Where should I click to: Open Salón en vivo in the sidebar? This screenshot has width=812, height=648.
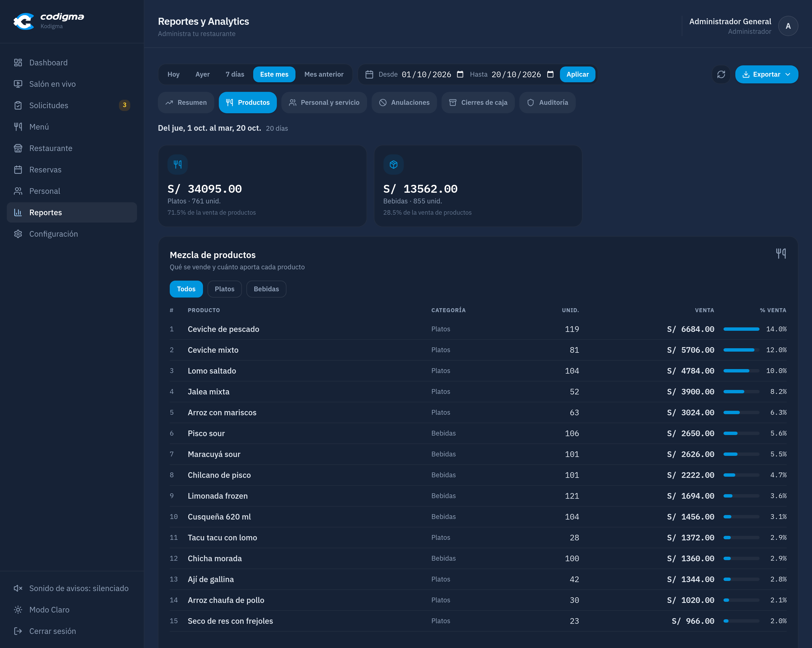(x=72, y=84)
